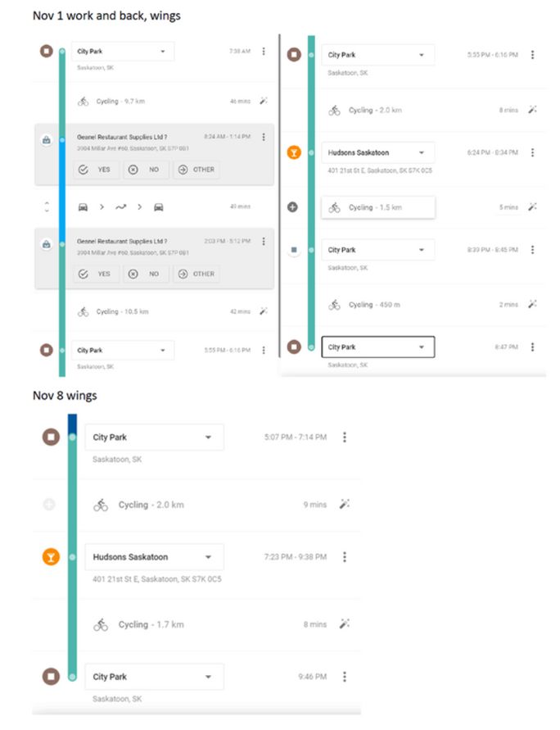The image size is (560, 730).
Task: Open City Park dropdown at 7:38 AM
Action: tap(163, 52)
